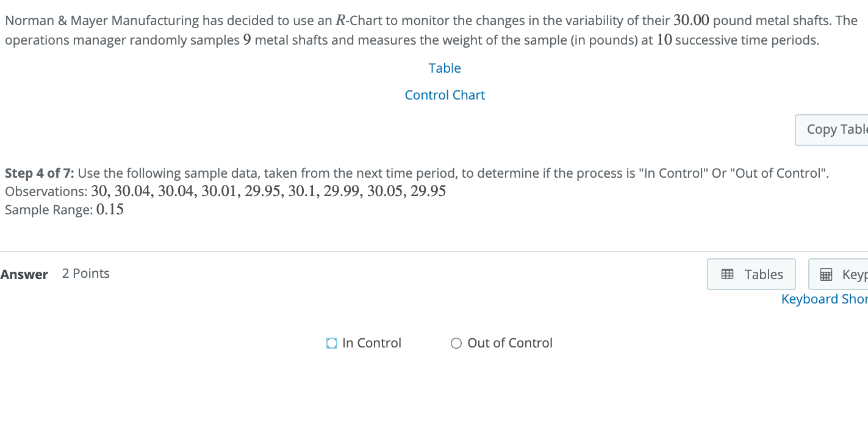The height and width of the screenshot is (425, 868).
Task: Click the calculator icon on Keypad button
Action: tap(826, 275)
